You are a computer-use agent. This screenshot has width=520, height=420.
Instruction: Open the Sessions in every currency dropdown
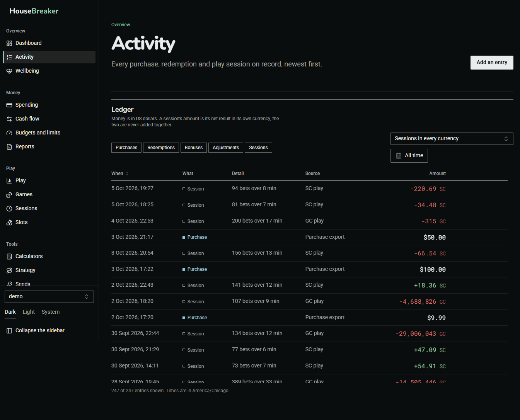[452, 139]
